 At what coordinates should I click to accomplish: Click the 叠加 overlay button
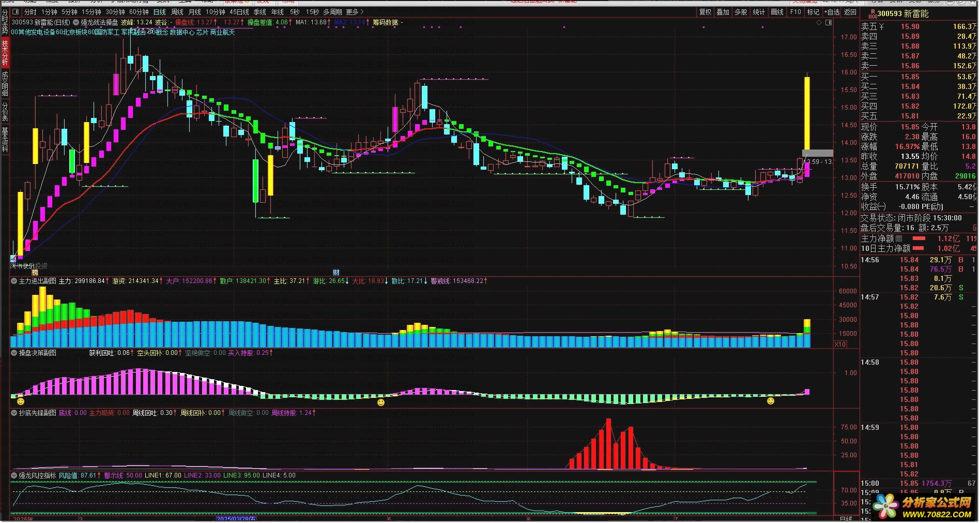point(723,12)
